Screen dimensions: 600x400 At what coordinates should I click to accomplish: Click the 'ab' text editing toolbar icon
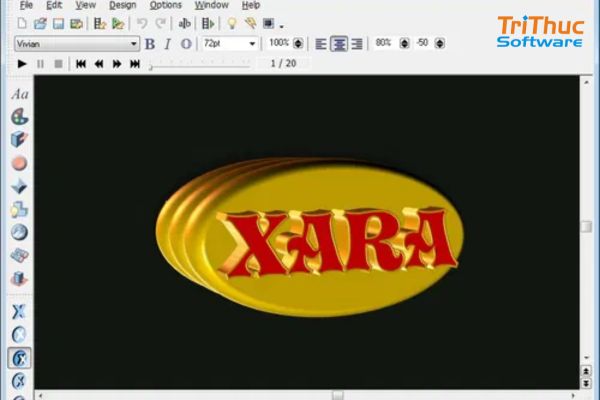[x=184, y=24]
